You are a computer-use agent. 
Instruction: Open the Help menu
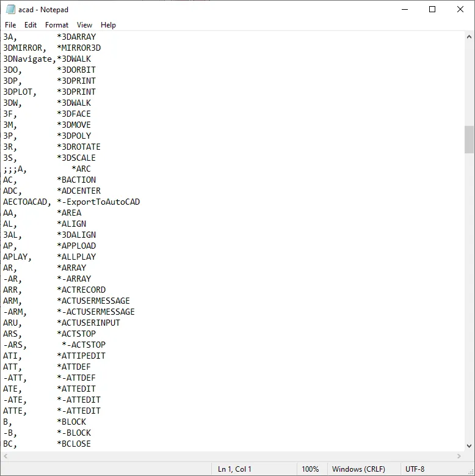click(x=108, y=25)
